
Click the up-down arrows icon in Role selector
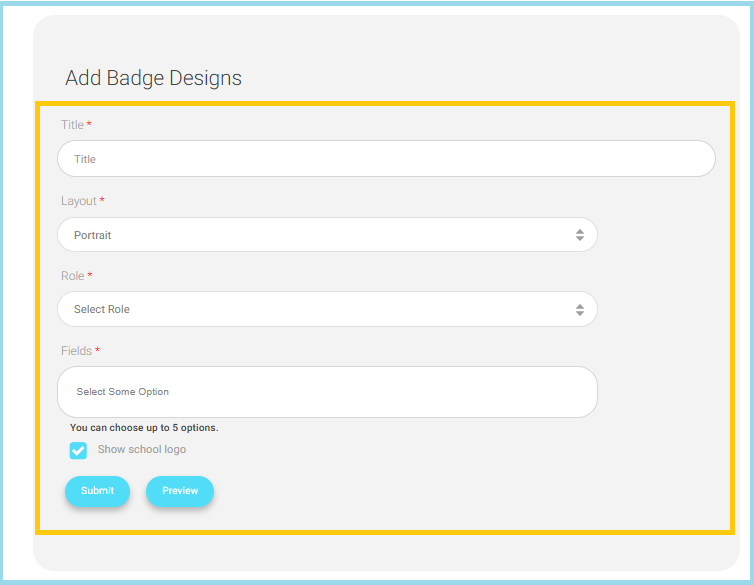pyautogui.click(x=579, y=310)
